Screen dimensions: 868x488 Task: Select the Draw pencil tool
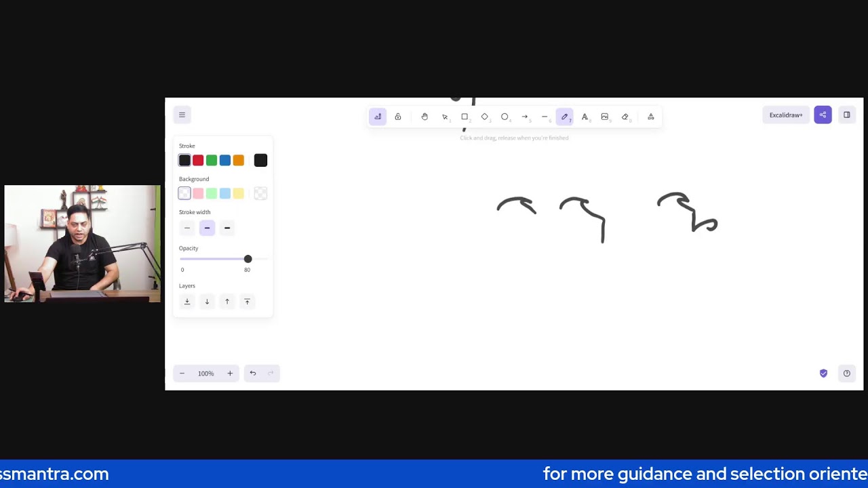coord(564,117)
